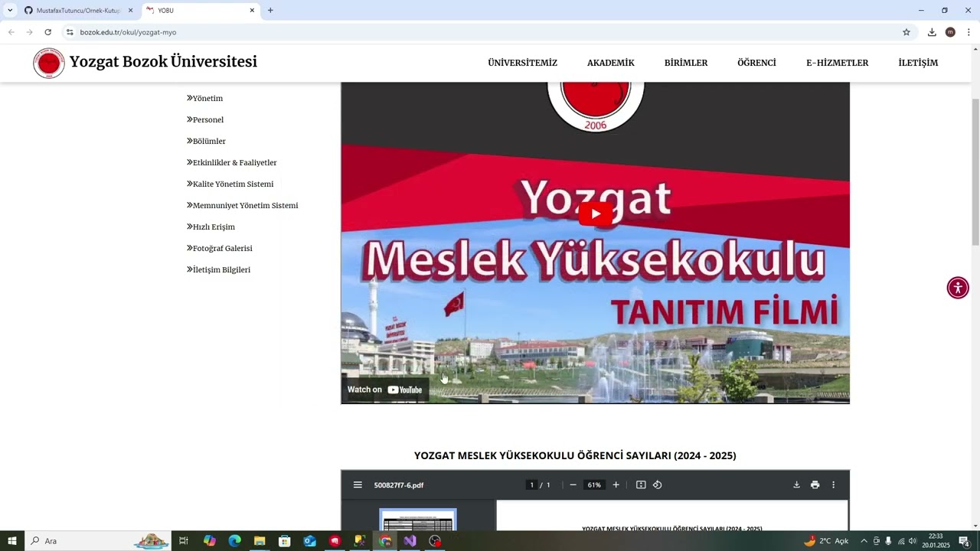View site information icon in address bar
The width and height of the screenshot is (980, 551).
pos(70,32)
